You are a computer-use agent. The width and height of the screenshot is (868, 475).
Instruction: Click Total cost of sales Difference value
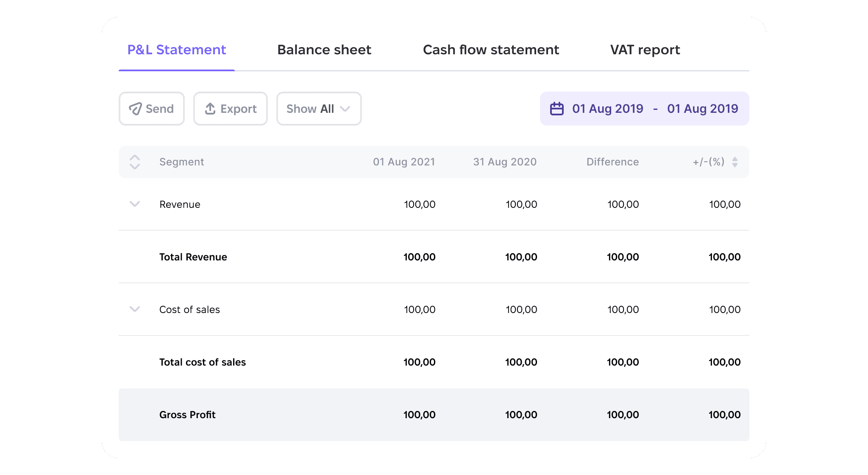[623, 362]
